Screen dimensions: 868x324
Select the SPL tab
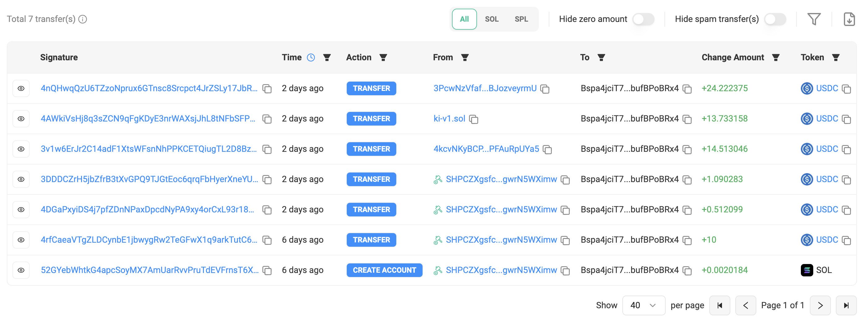tap(521, 19)
